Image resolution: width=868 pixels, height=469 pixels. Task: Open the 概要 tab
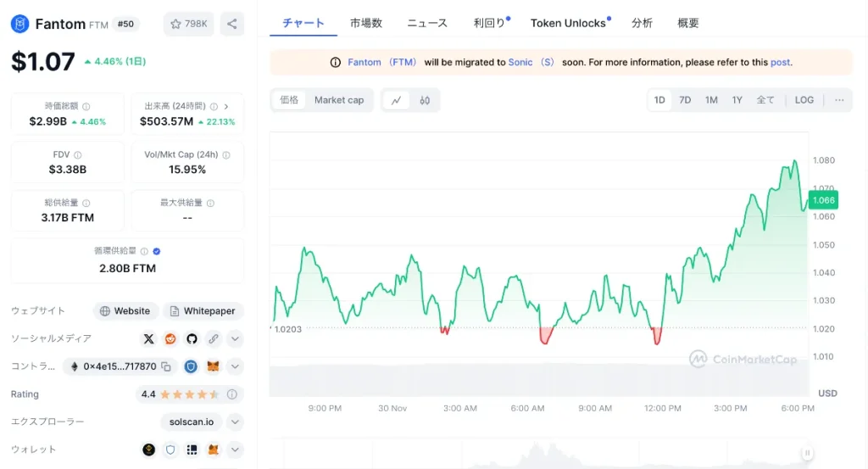(x=688, y=23)
